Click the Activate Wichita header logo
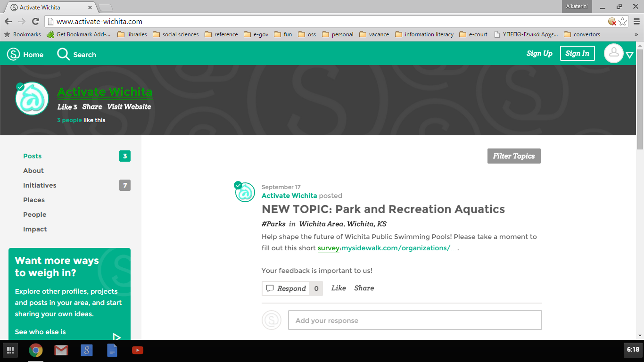The height and width of the screenshot is (362, 644). [x=32, y=99]
